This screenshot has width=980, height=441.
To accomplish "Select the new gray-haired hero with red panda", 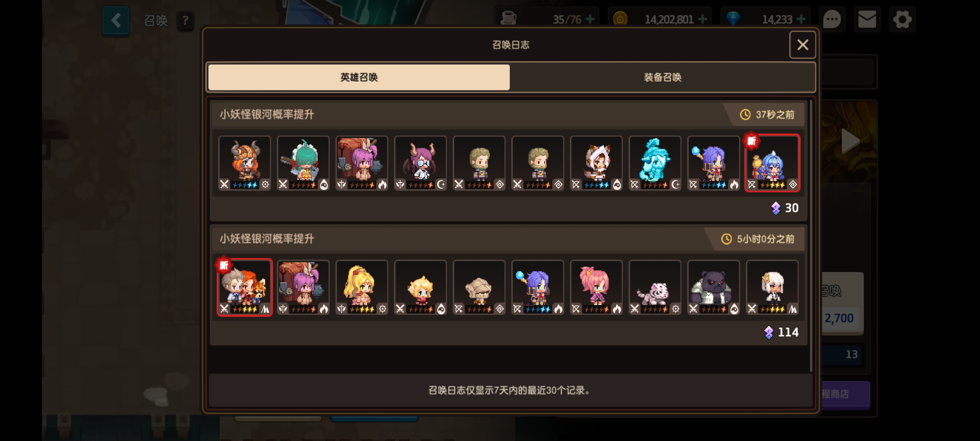I will pyautogui.click(x=245, y=287).
